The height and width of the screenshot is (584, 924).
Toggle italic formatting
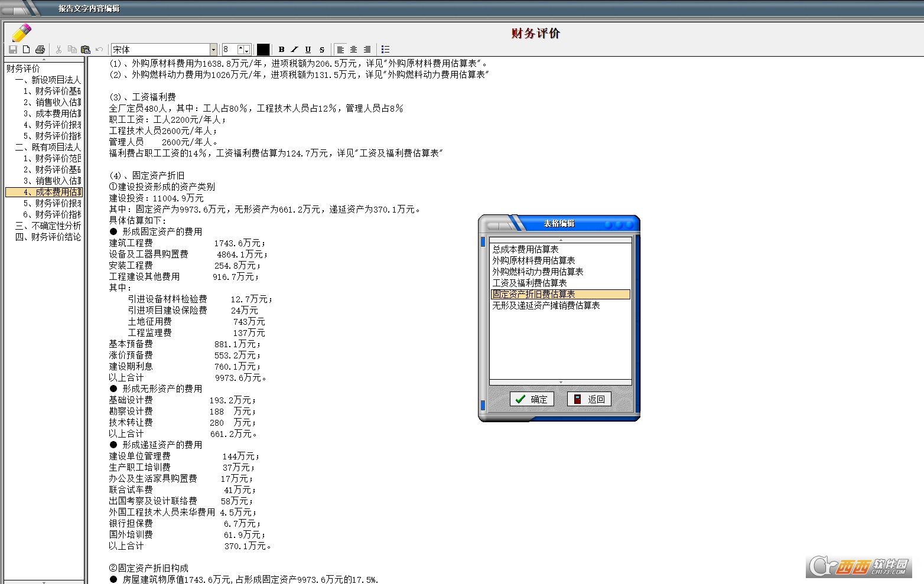[x=294, y=50]
